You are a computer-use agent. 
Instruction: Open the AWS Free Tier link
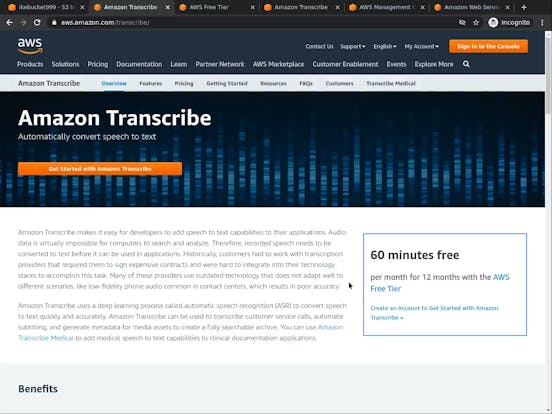[440, 283]
